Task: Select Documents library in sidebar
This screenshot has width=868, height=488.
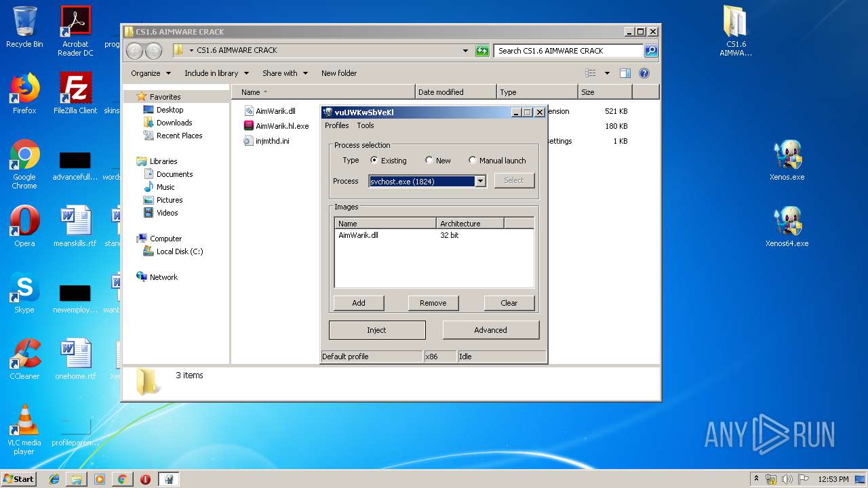Action: pyautogui.click(x=168, y=174)
